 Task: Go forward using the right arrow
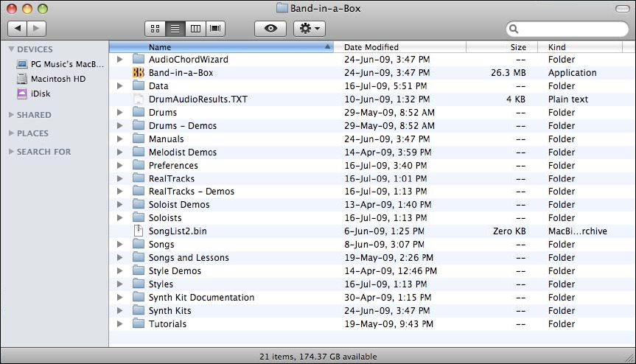(36, 29)
